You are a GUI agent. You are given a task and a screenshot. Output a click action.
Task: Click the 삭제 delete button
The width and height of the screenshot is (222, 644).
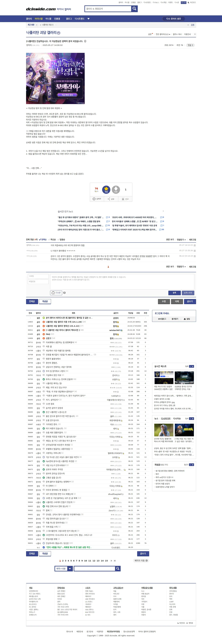177,302
